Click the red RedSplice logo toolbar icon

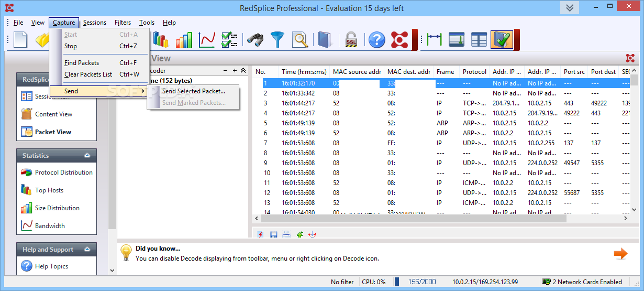coord(400,40)
